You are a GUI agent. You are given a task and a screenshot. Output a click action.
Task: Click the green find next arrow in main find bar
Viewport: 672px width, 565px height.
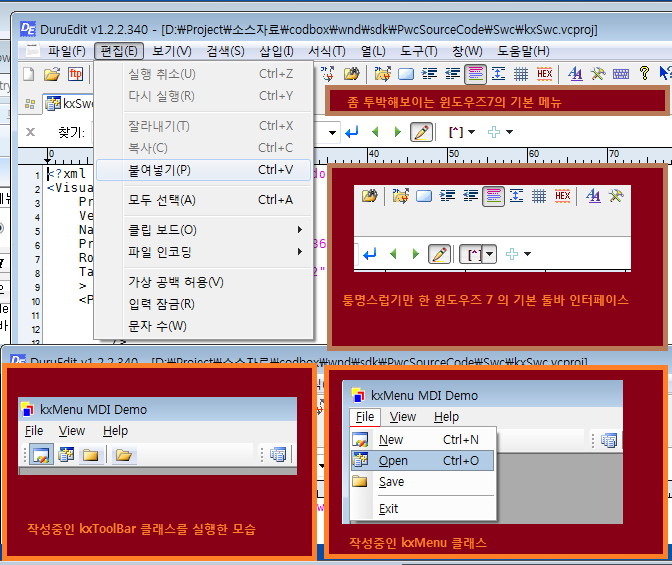[x=397, y=132]
